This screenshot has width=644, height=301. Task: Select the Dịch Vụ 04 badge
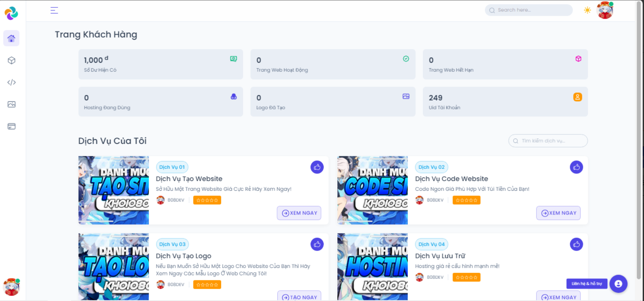tap(431, 244)
